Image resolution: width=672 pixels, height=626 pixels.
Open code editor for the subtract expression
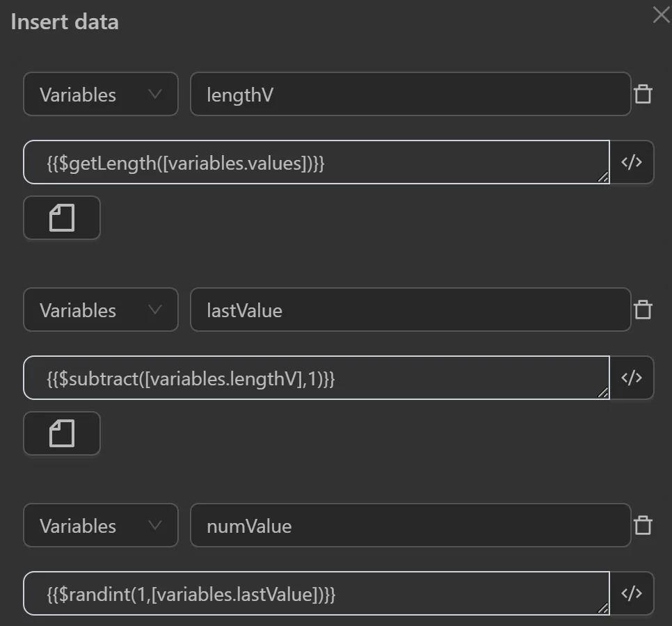(632, 378)
